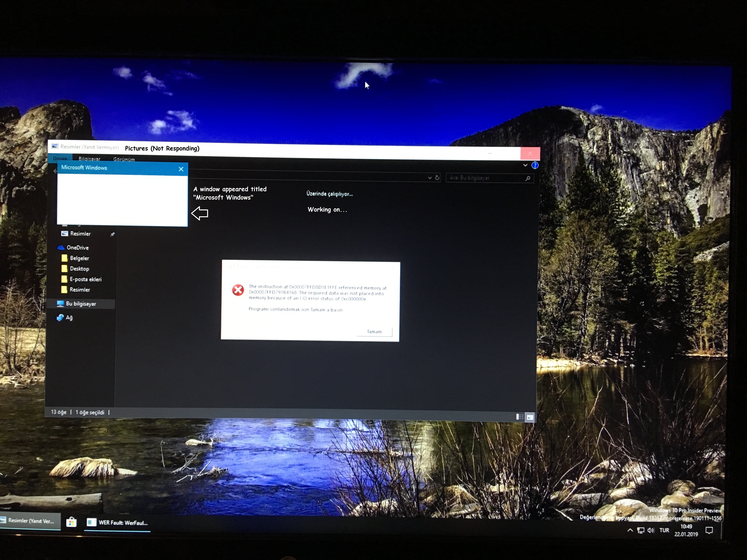Refresh the Explorer address bar
This screenshot has width=747, height=560.
(x=437, y=178)
